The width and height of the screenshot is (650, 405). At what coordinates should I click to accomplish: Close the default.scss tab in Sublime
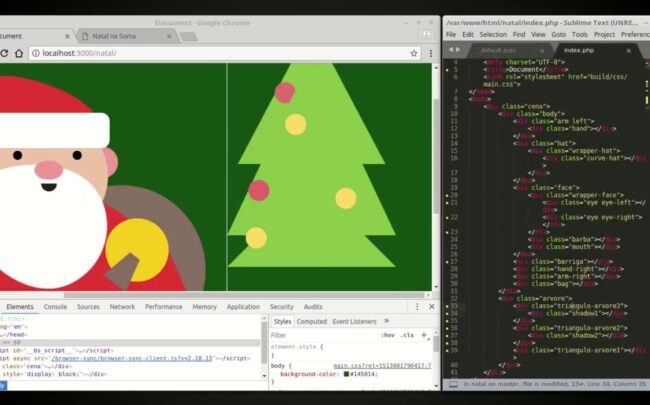[542, 51]
